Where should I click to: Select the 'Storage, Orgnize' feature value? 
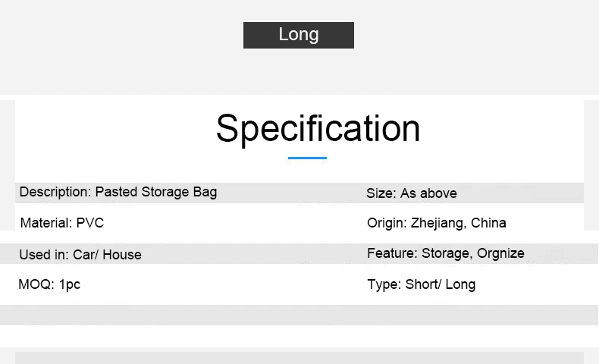[473, 253]
